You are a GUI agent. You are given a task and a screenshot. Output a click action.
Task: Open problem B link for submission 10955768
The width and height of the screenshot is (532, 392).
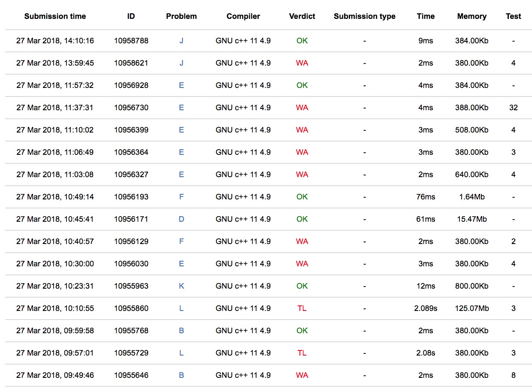click(181, 331)
